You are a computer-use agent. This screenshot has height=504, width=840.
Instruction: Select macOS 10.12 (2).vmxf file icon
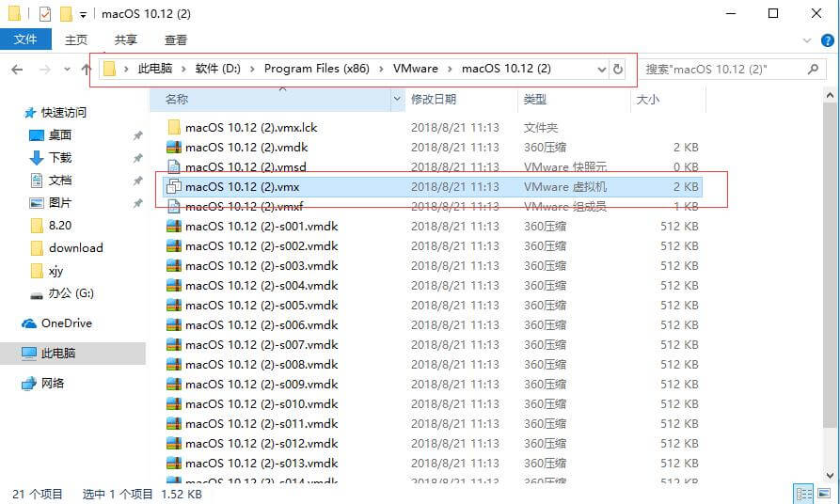click(174, 206)
